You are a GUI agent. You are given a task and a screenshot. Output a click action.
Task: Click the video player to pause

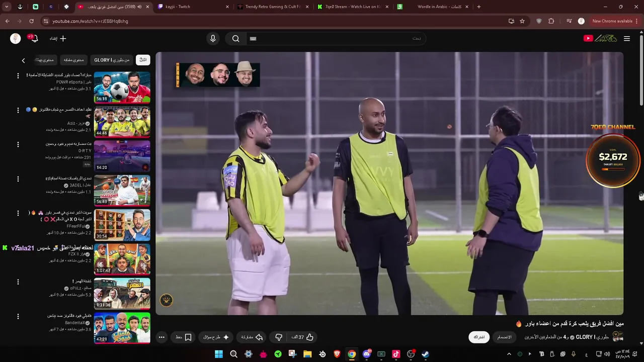[x=389, y=184]
